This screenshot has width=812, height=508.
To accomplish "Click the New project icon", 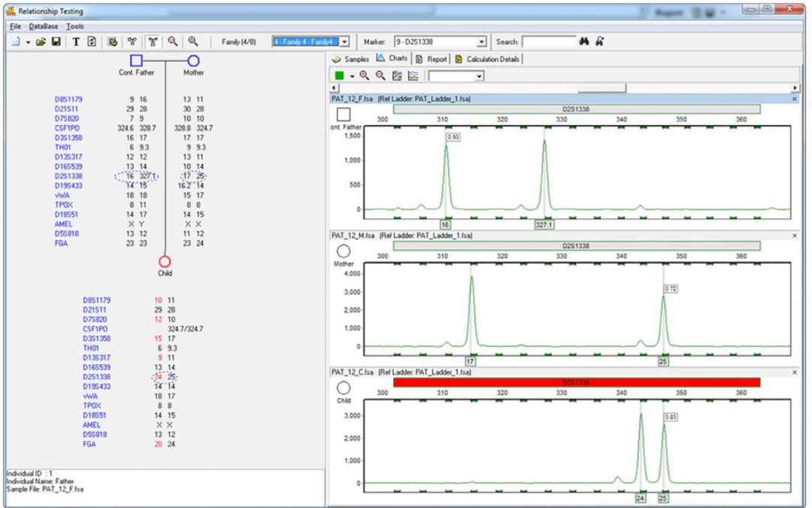I will (x=16, y=41).
